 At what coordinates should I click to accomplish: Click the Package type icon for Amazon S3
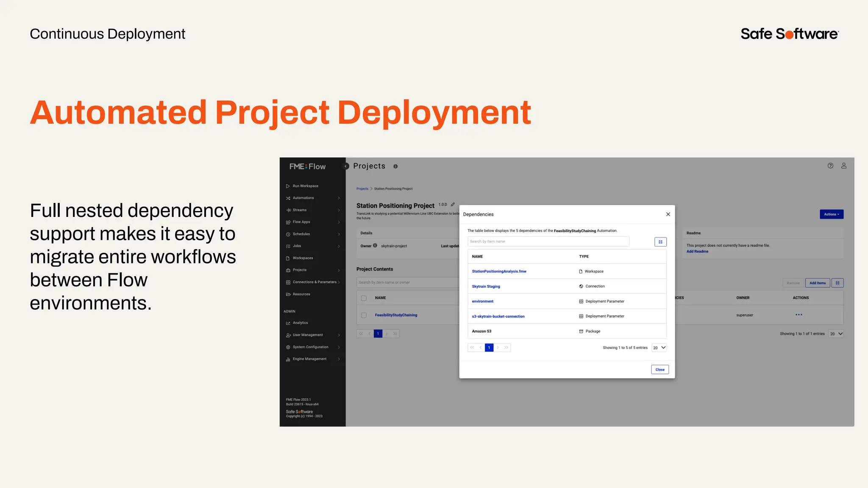click(581, 331)
